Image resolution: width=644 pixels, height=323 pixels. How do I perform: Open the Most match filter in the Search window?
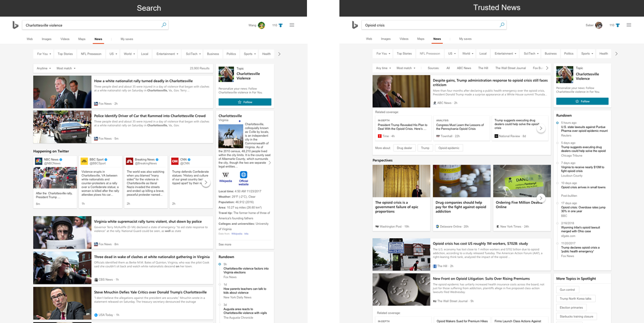pyautogui.click(x=66, y=68)
